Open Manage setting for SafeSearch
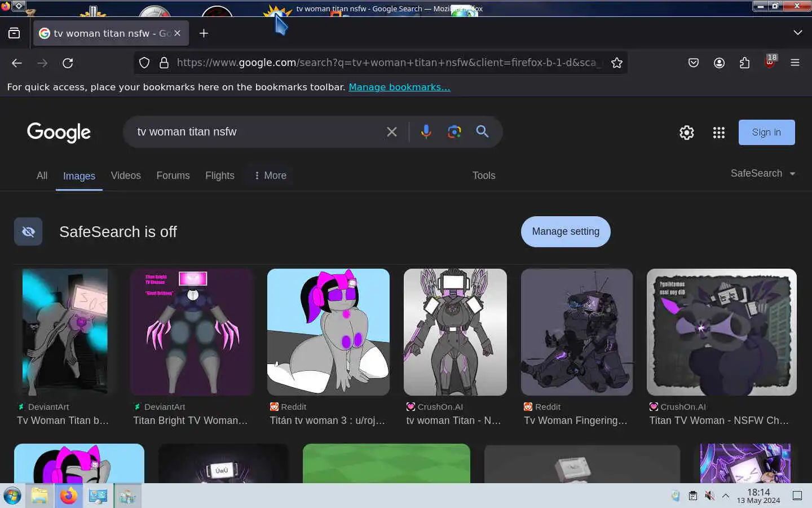812x508 pixels. 566,231
